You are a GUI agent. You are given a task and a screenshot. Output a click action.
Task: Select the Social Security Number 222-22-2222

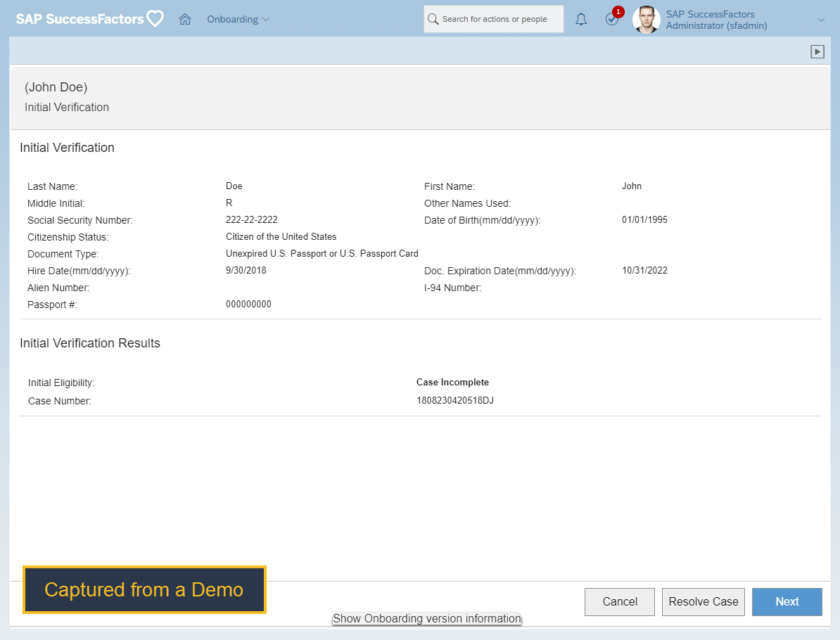pyautogui.click(x=251, y=219)
